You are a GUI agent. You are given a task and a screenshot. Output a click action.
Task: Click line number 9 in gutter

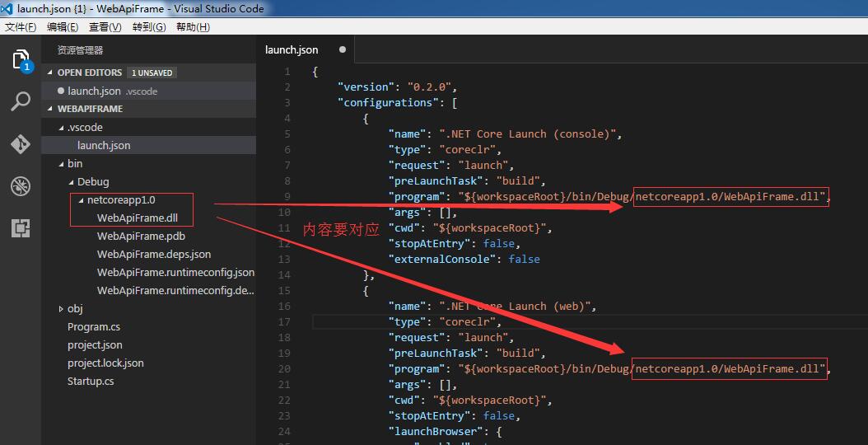click(x=287, y=196)
